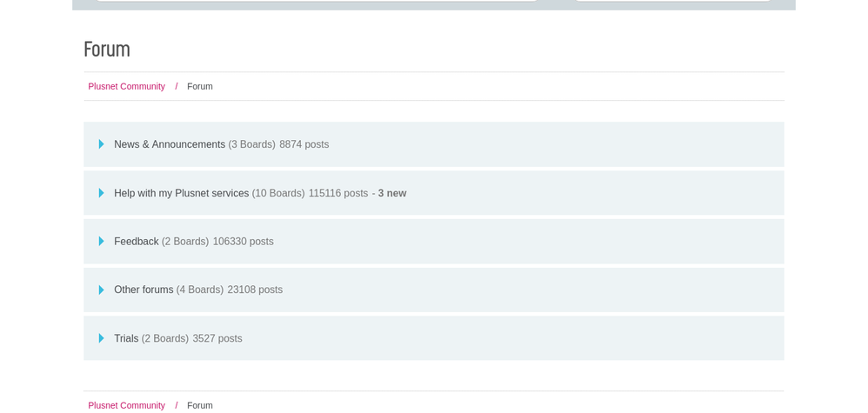Image resolution: width=868 pixels, height=413 pixels.
Task: Click the 3527 posts count
Action: pos(217,339)
